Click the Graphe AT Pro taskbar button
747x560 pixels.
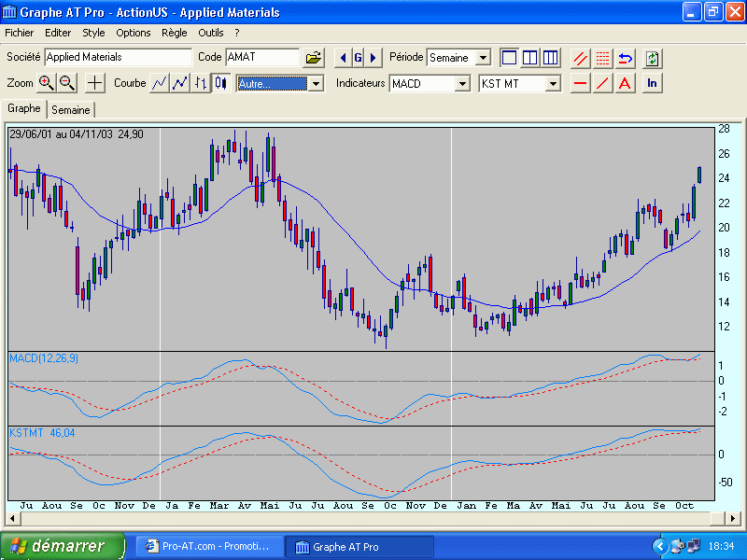tap(359, 547)
